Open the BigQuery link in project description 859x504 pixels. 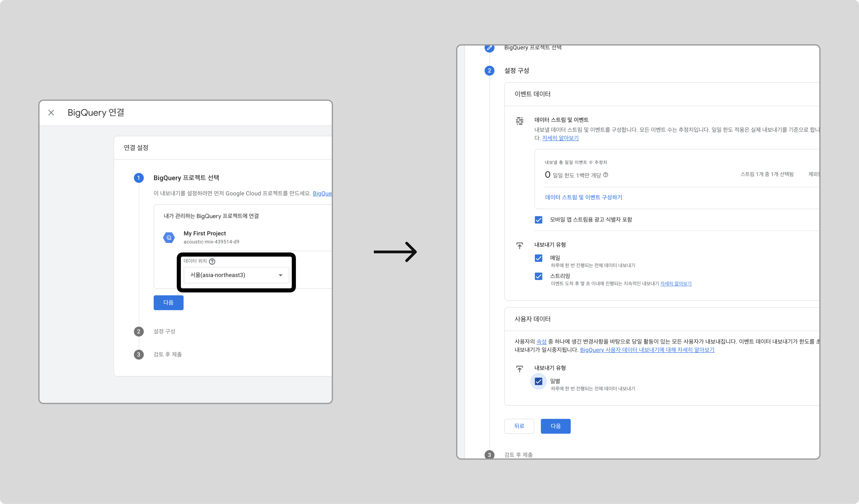[322, 193]
